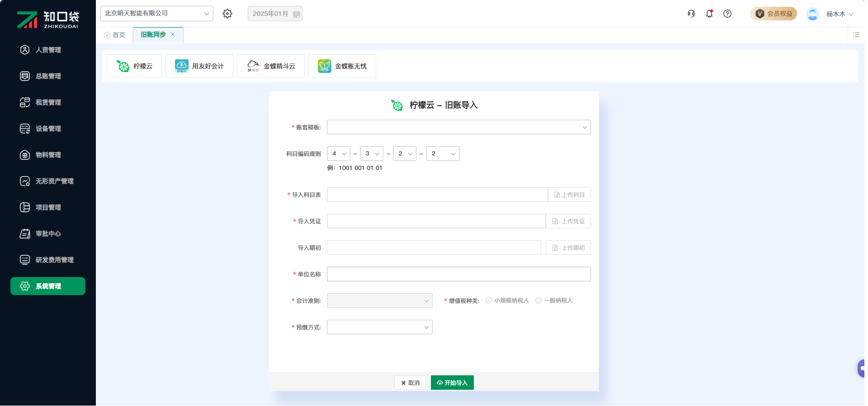868x406 pixels.
Task: Click the 2025年01月 period field
Action: [275, 14]
